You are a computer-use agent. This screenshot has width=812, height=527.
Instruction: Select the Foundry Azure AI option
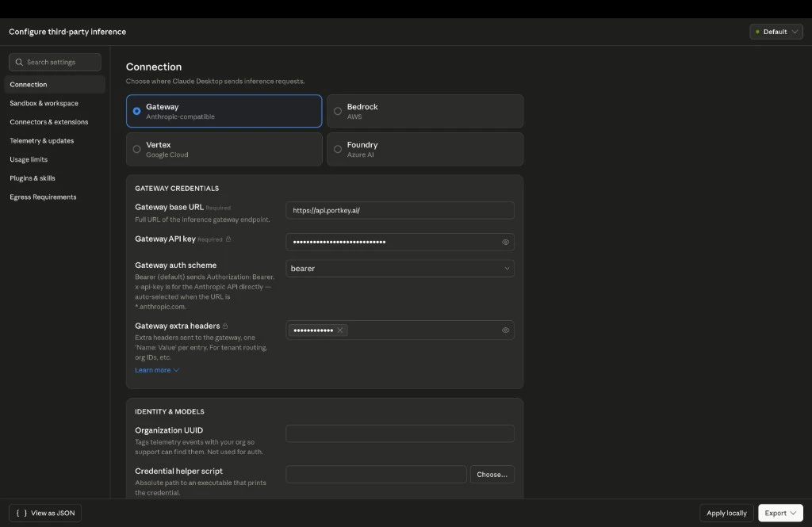pos(338,149)
